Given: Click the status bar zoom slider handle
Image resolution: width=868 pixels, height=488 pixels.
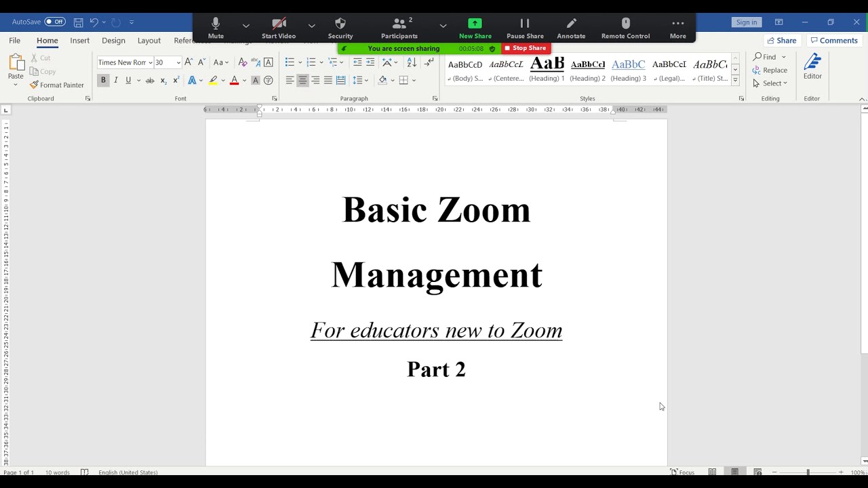Looking at the screenshot, I should [808, 472].
